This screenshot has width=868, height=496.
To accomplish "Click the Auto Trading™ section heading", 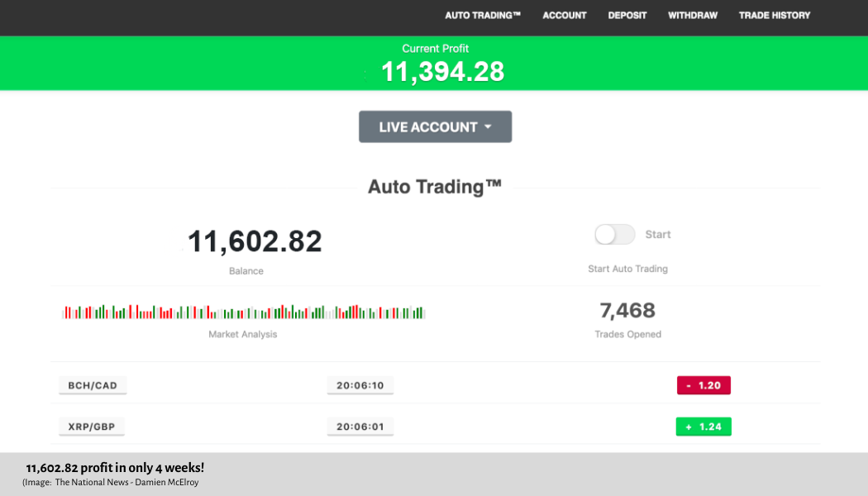I will click(x=435, y=187).
